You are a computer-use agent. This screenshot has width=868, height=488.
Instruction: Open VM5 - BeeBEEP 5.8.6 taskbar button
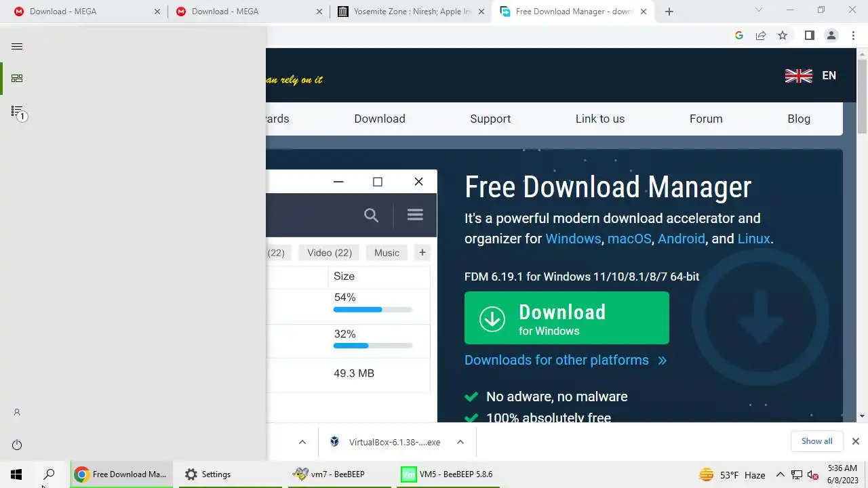tap(447, 474)
